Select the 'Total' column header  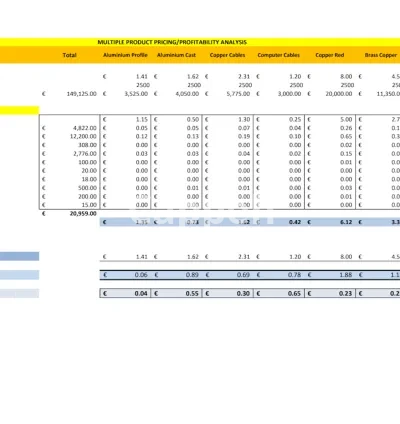(x=69, y=55)
